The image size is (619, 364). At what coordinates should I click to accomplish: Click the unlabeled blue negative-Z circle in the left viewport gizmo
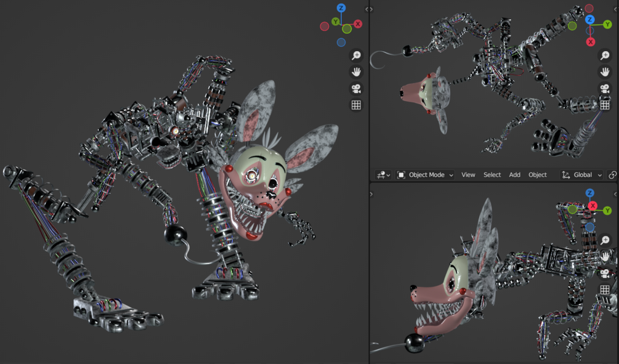[341, 42]
